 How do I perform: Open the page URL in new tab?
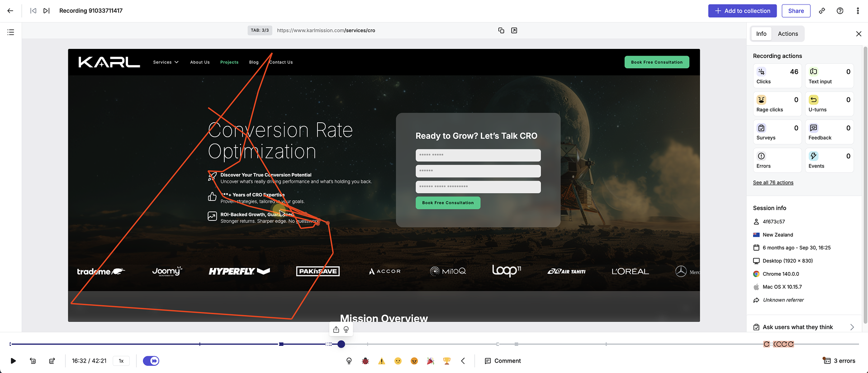click(x=514, y=30)
